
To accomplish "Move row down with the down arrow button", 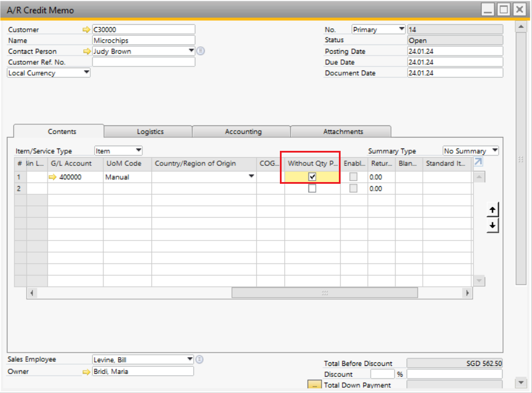I will [493, 225].
